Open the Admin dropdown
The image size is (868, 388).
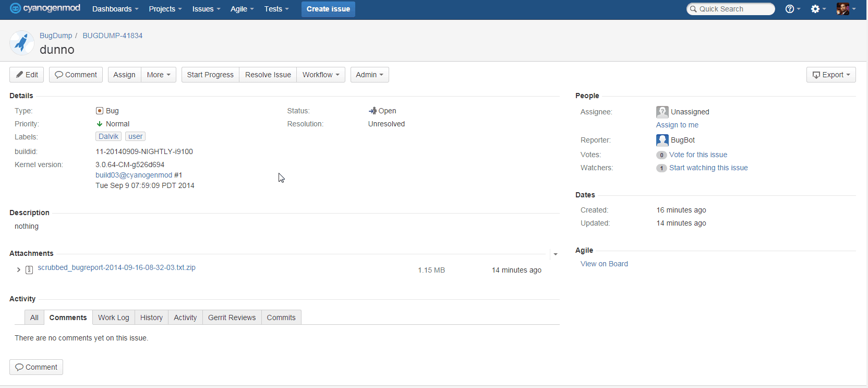pos(369,75)
